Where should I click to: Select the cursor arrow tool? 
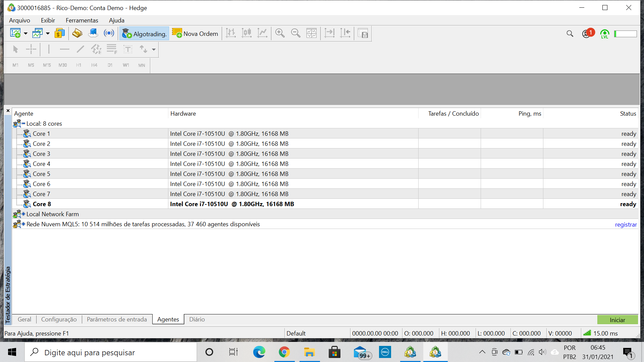pyautogui.click(x=15, y=49)
